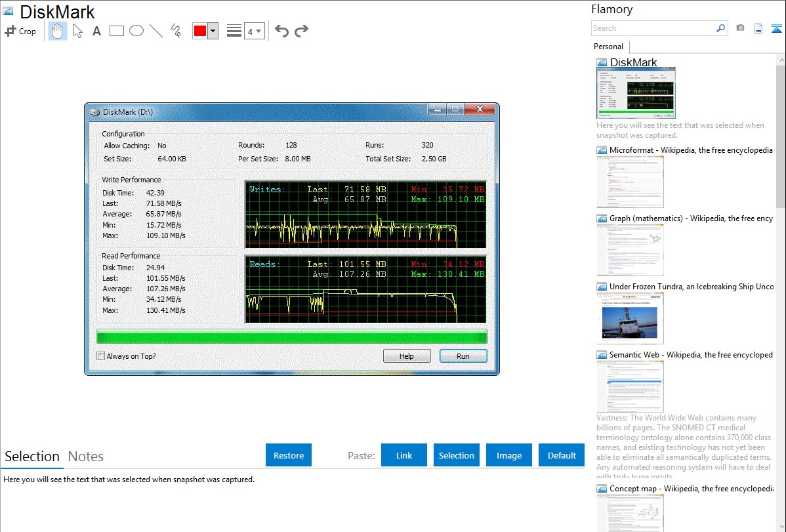786x532 pixels.
Task: Click the Writes performance graph
Action: click(x=365, y=215)
